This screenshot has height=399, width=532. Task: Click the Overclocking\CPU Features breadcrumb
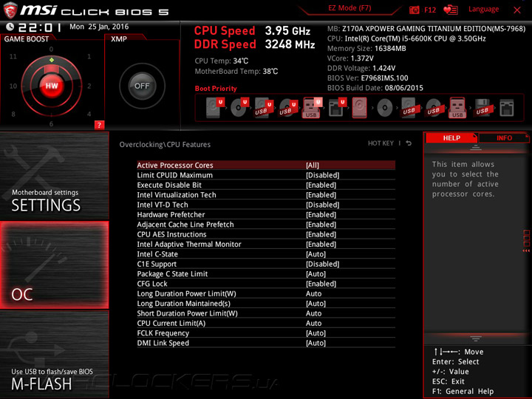click(165, 145)
